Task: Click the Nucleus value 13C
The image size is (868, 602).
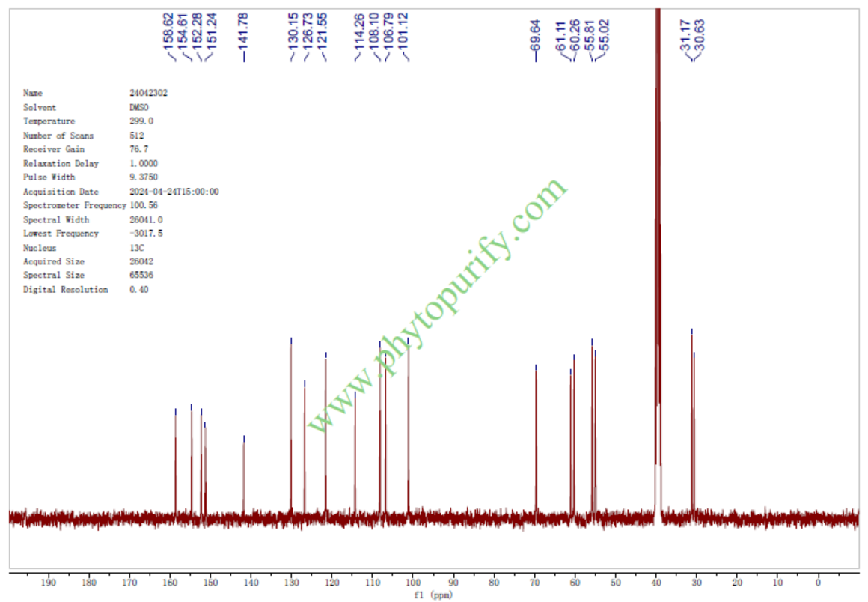Action: coord(137,247)
